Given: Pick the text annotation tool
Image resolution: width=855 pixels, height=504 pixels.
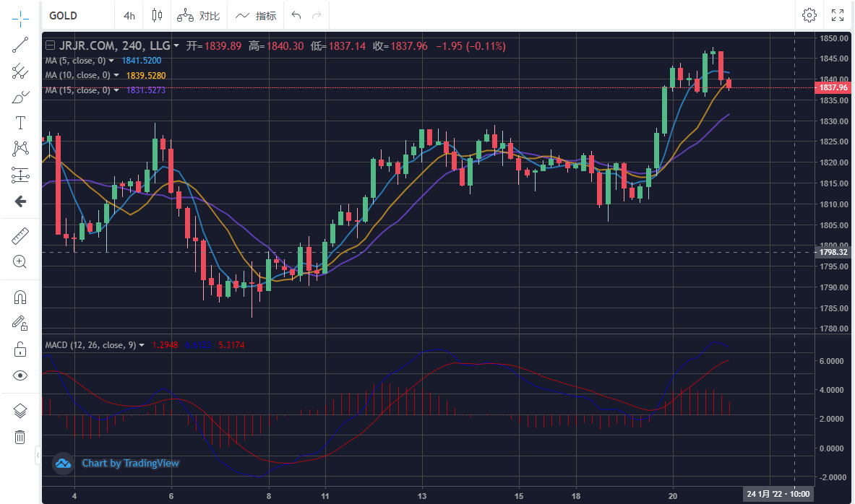Looking at the screenshot, I should 20,123.
